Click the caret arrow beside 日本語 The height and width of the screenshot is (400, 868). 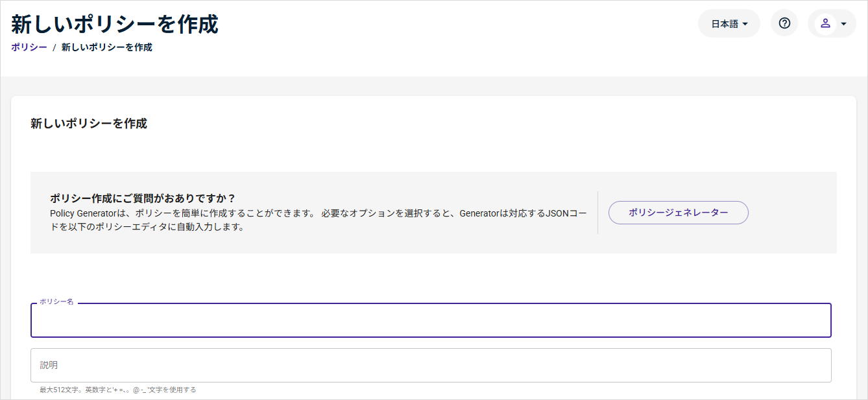point(745,24)
